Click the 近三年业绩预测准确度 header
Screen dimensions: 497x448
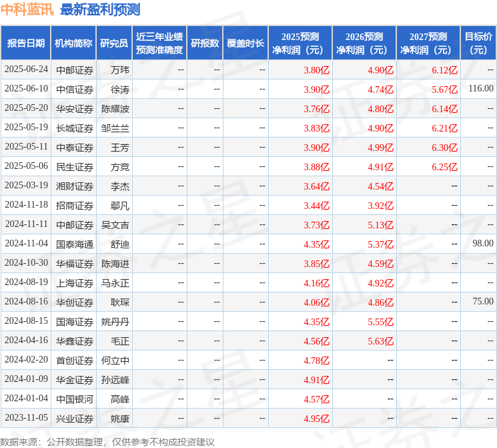pyautogui.click(x=159, y=43)
